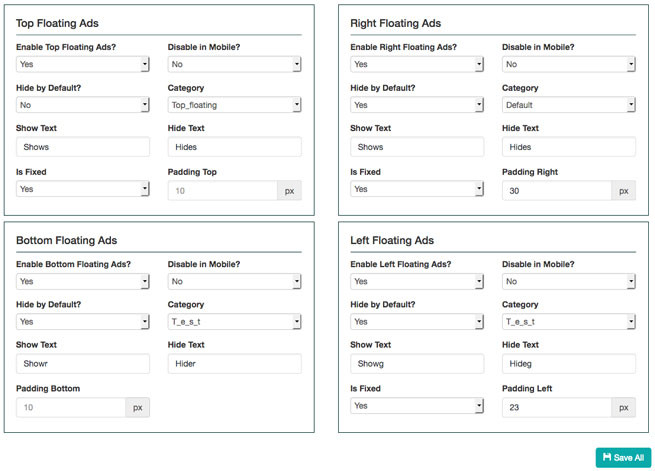Open Right Floating Ads Category Default dropdown

point(569,105)
